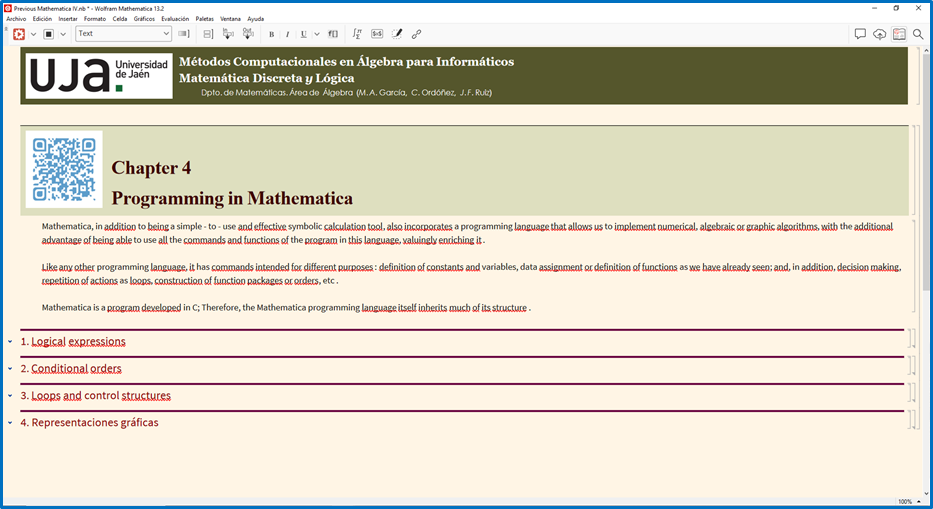This screenshot has height=509, width=933.
Task: Open the Evaluación menu
Action: (175, 19)
